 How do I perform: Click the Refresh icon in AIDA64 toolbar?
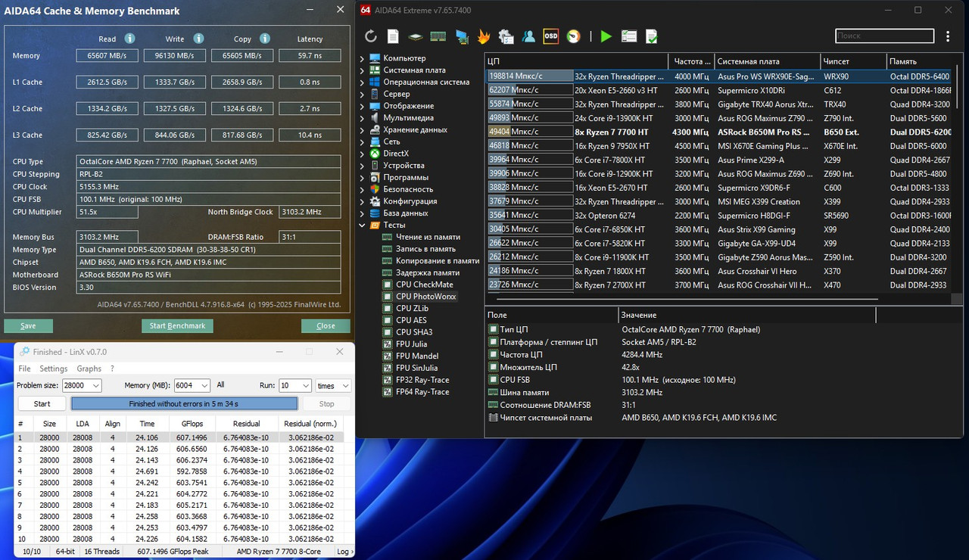click(371, 36)
